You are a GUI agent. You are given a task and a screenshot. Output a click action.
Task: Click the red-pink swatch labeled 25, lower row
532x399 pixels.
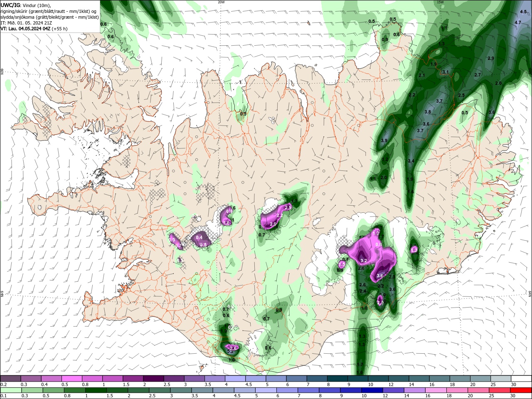pos(500,390)
